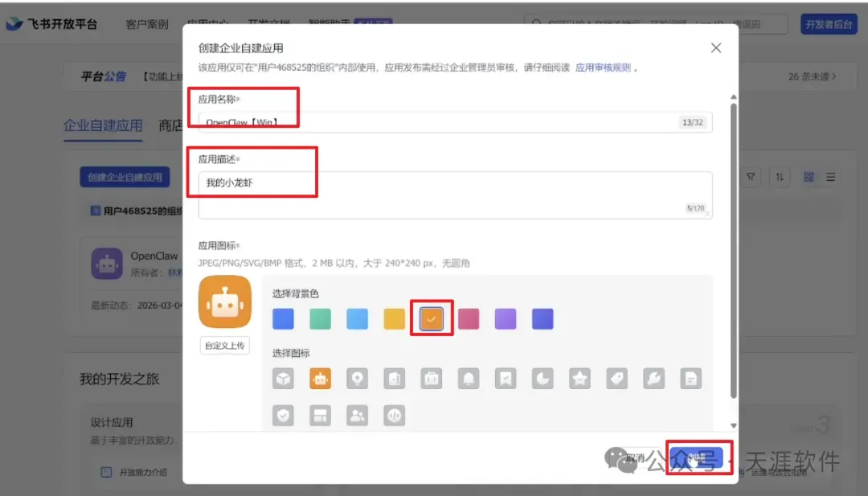Click 创建企业自建应用 button behind dialog
Viewport: 868px width, 496px height.
(x=125, y=177)
